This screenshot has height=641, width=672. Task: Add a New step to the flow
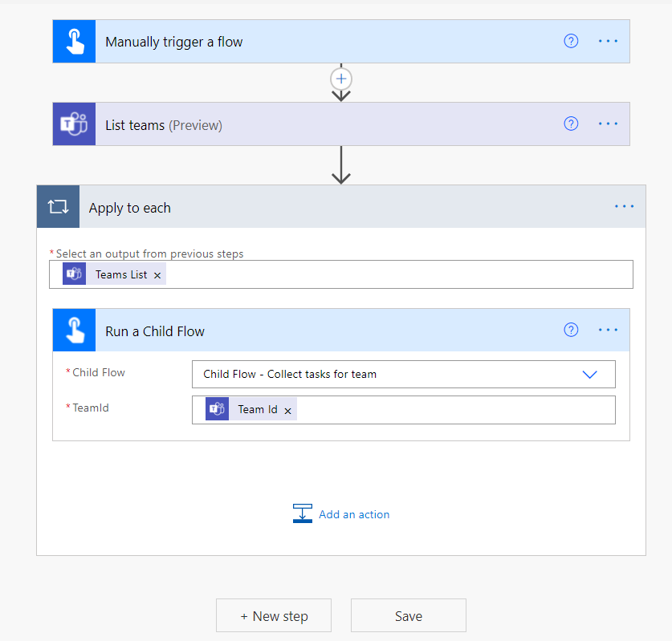pyautogui.click(x=274, y=616)
